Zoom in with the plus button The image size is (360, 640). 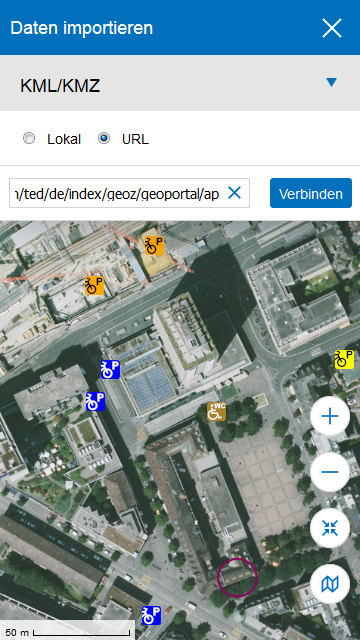tap(330, 416)
